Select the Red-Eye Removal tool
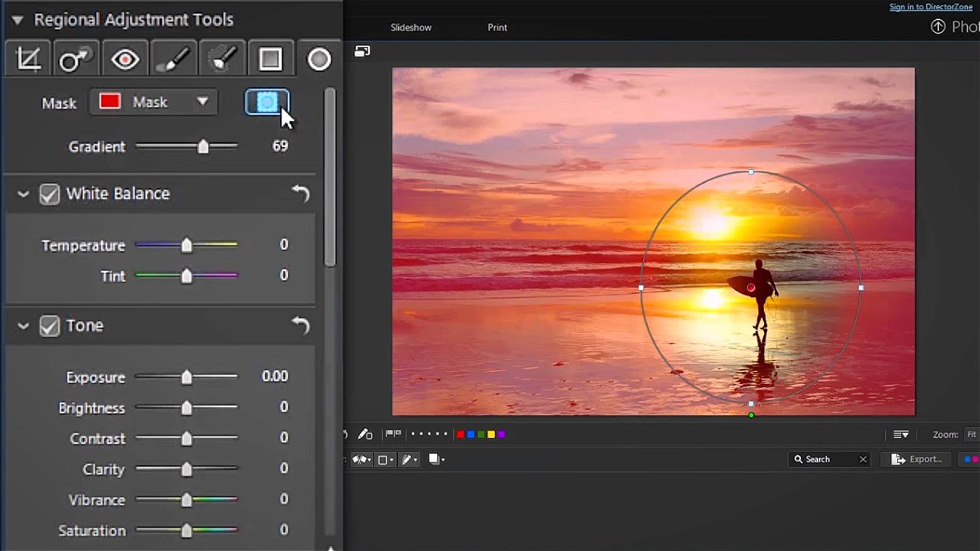 [x=125, y=59]
